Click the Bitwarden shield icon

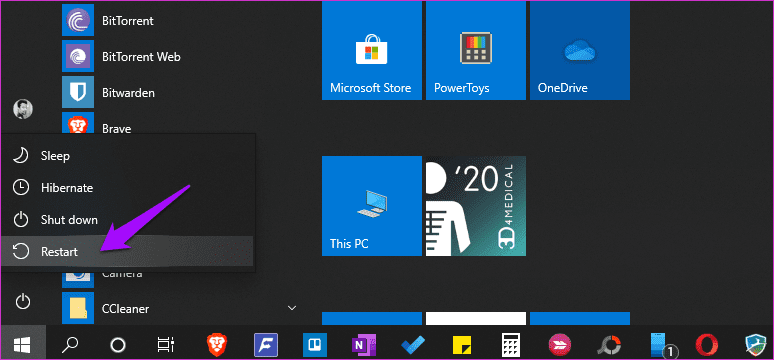click(78, 92)
